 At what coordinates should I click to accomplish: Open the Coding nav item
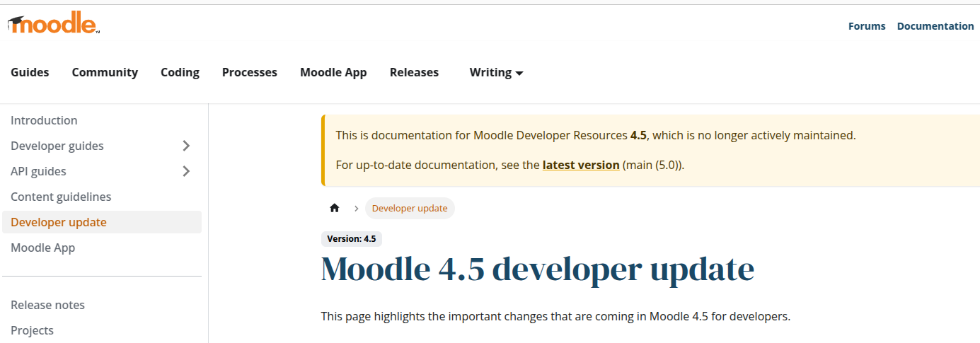click(x=180, y=72)
